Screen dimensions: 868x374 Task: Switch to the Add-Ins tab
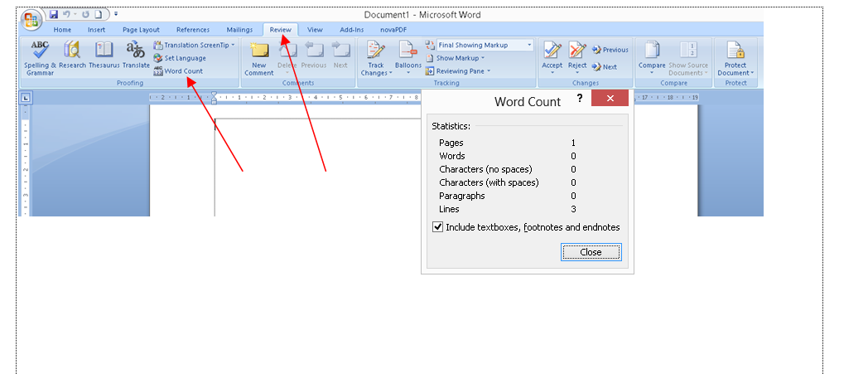pyautogui.click(x=351, y=30)
